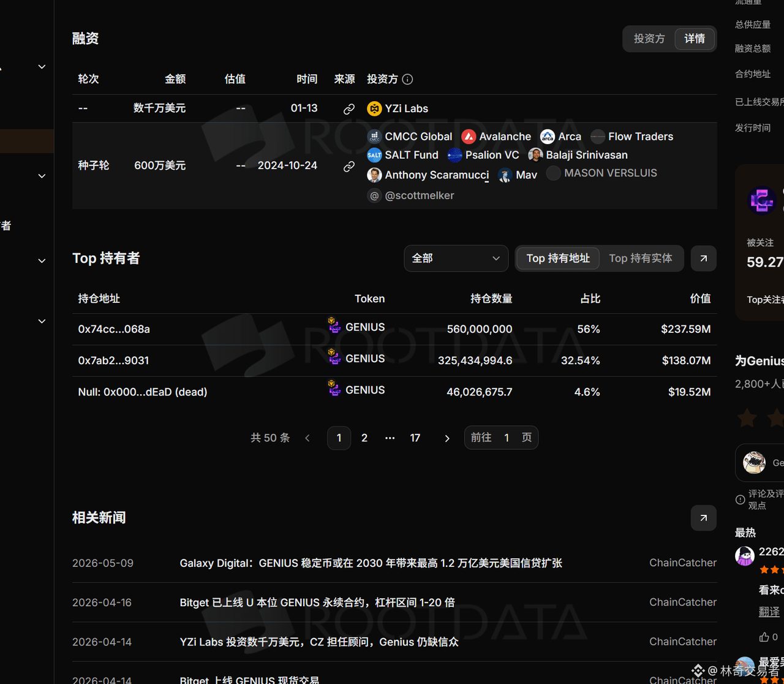Screen dimensions: 784x684
Task: Open YZi Labs CZ advisor news article
Action: 319,642
